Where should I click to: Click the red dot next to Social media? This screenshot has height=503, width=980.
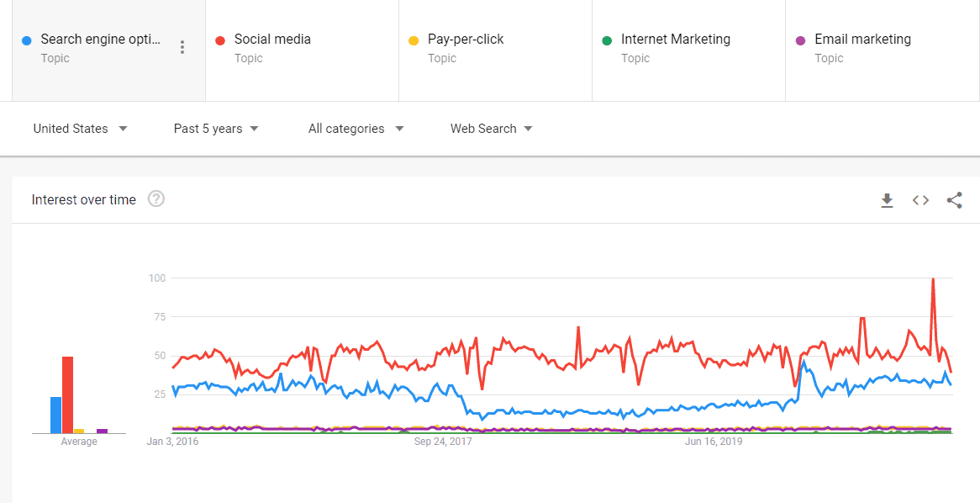220,40
